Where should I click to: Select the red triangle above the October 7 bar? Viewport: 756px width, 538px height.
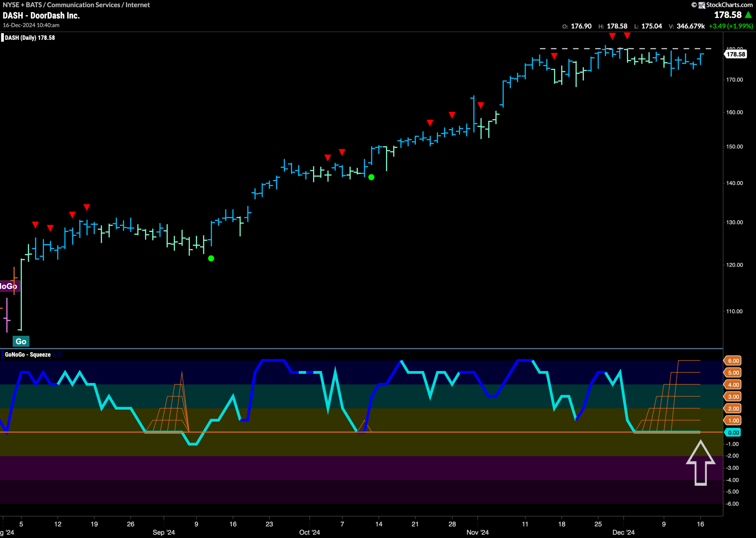click(342, 152)
